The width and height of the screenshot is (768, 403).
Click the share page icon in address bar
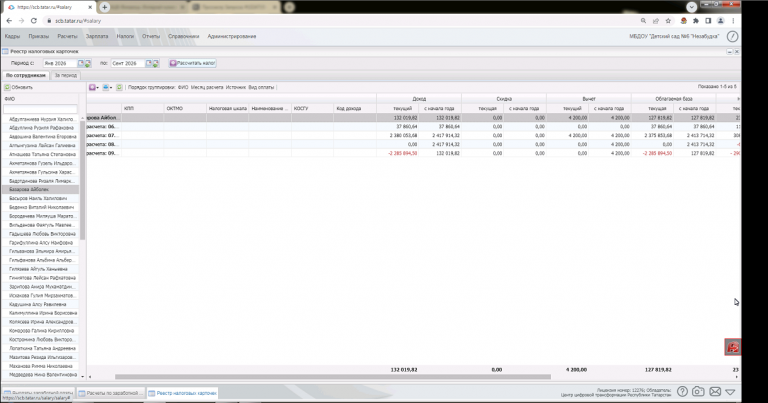point(656,21)
